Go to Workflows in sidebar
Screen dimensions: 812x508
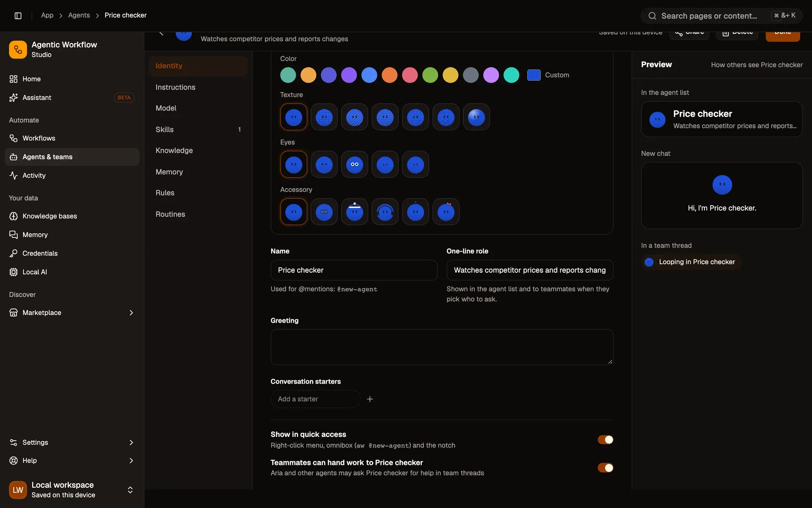pos(72,138)
